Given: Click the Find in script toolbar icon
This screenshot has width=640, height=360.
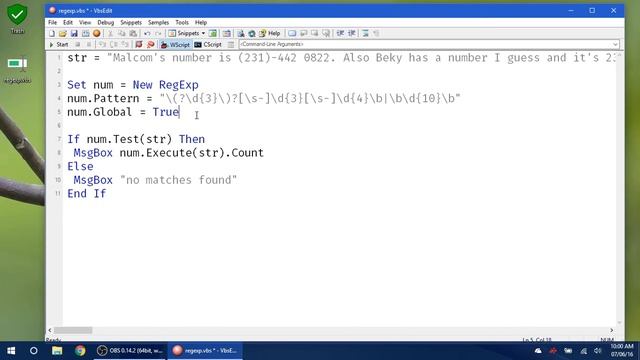Looking at the screenshot, I should pos(240,33).
